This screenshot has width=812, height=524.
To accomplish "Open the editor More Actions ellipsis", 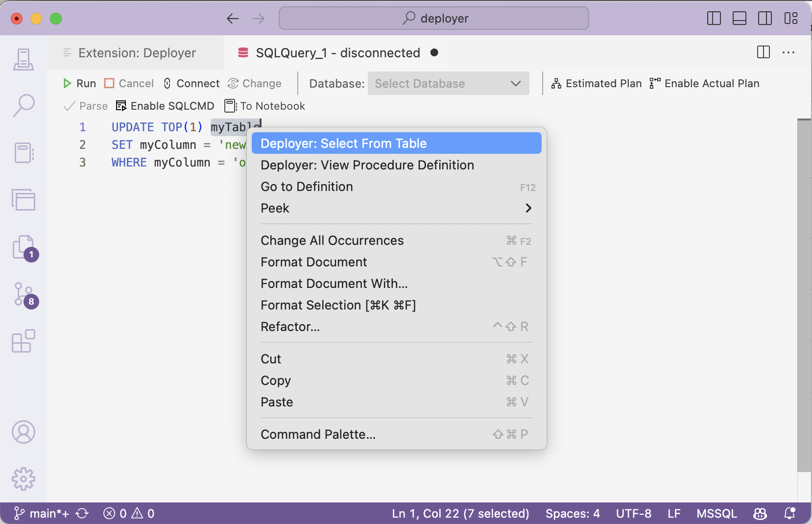I will pos(788,52).
